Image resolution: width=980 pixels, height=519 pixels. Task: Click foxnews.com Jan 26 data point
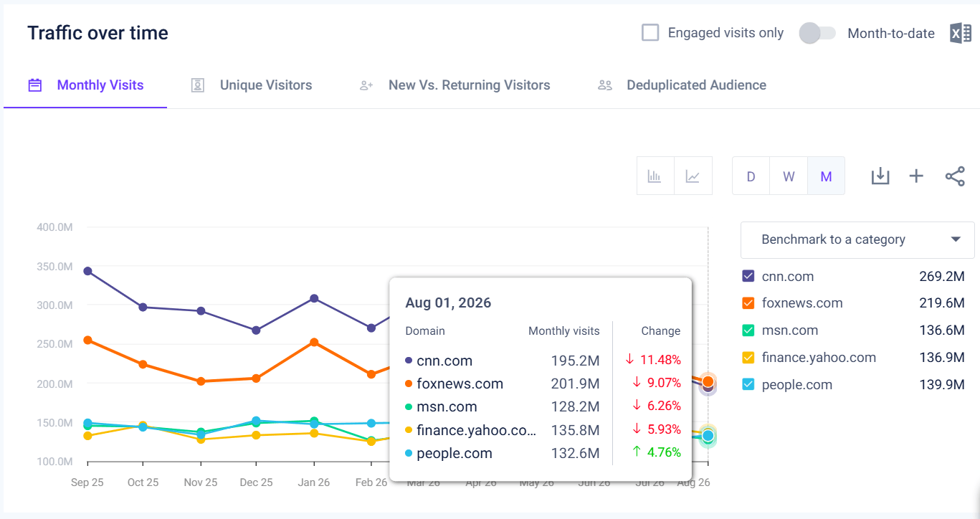314,343
